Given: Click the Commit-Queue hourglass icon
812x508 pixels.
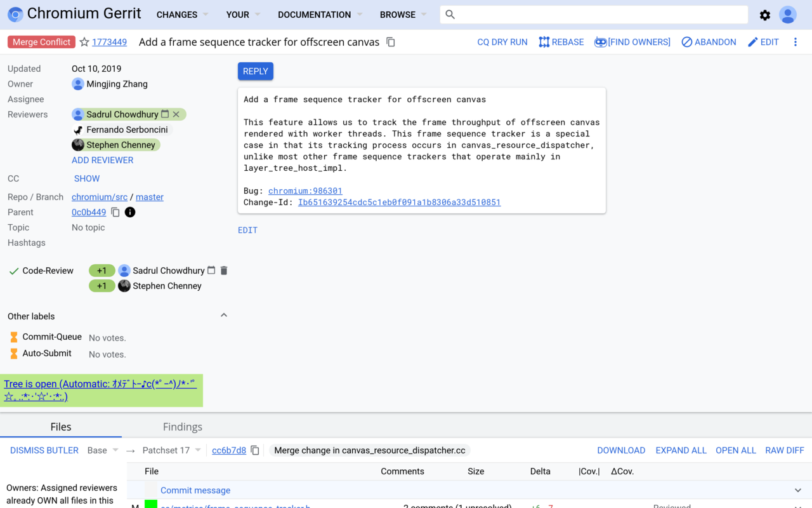Looking at the screenshot, I should tap(14, 337).
